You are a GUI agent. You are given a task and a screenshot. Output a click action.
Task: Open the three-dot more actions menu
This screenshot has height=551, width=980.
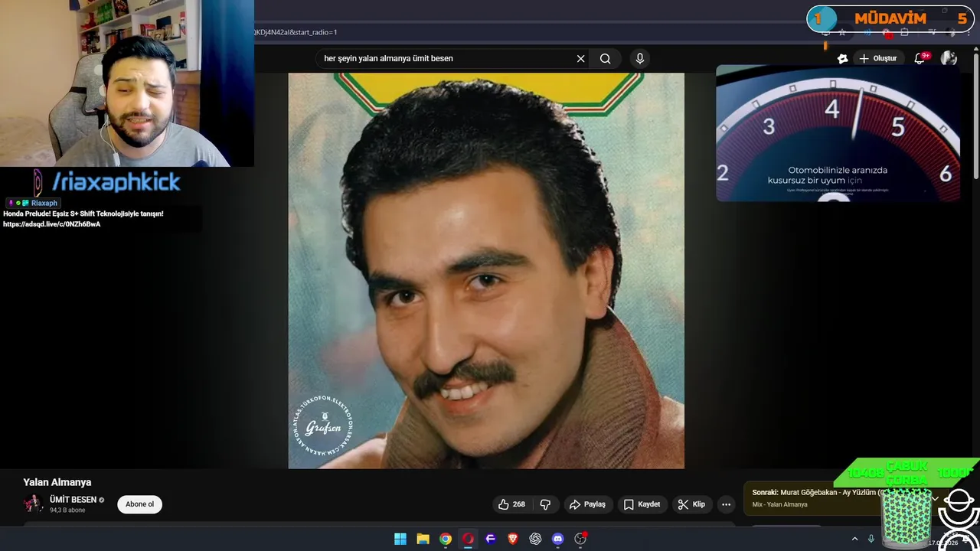(x=726, y=504)
